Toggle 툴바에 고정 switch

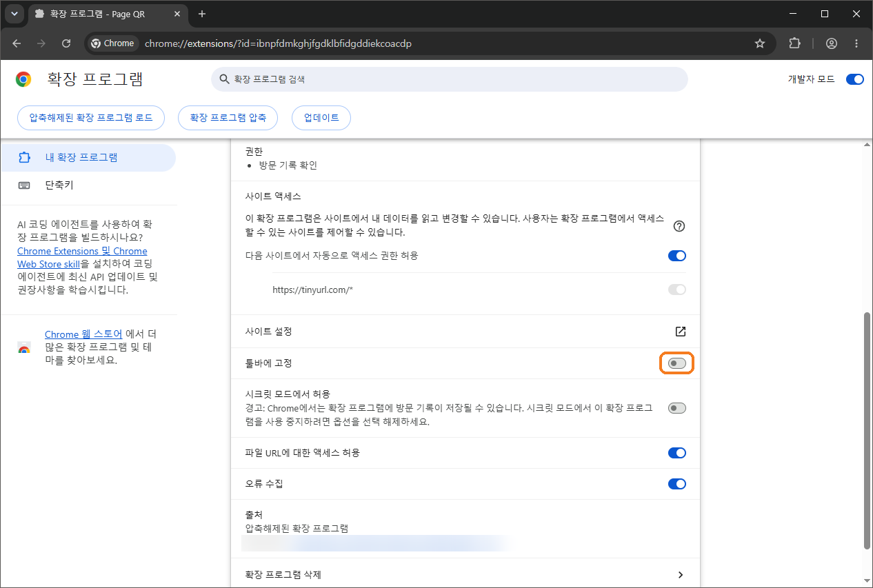(677, 363)
